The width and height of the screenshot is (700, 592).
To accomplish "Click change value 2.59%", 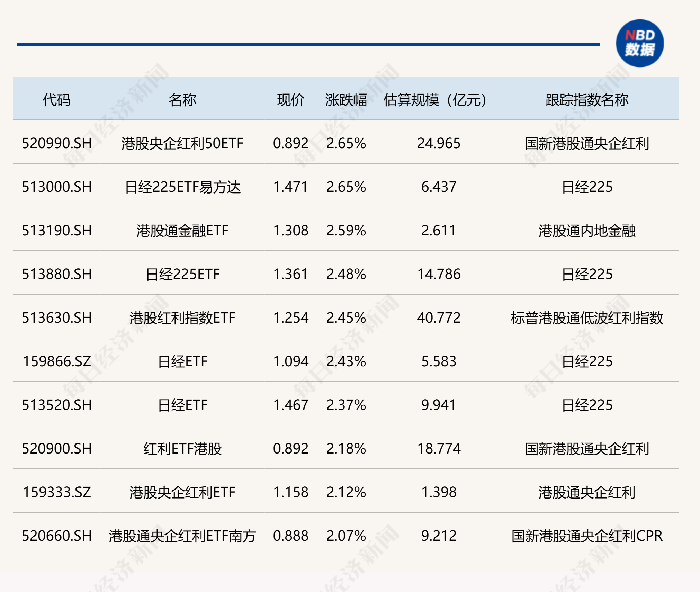I will pyautogui.click(x=346, y=230).
